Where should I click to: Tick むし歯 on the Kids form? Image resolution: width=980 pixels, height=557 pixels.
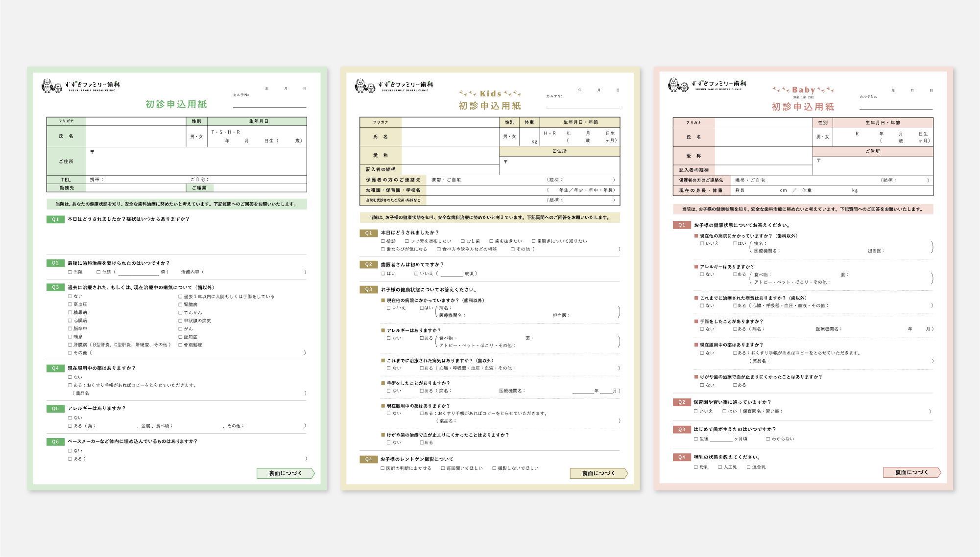coord(463,241)
